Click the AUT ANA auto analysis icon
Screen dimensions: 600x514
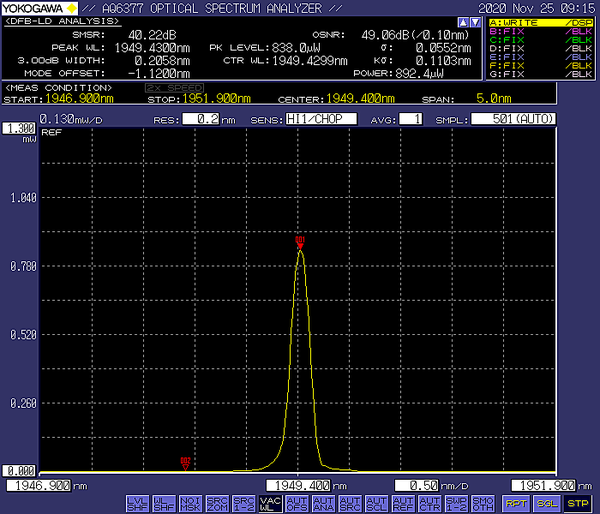[324, 502]
